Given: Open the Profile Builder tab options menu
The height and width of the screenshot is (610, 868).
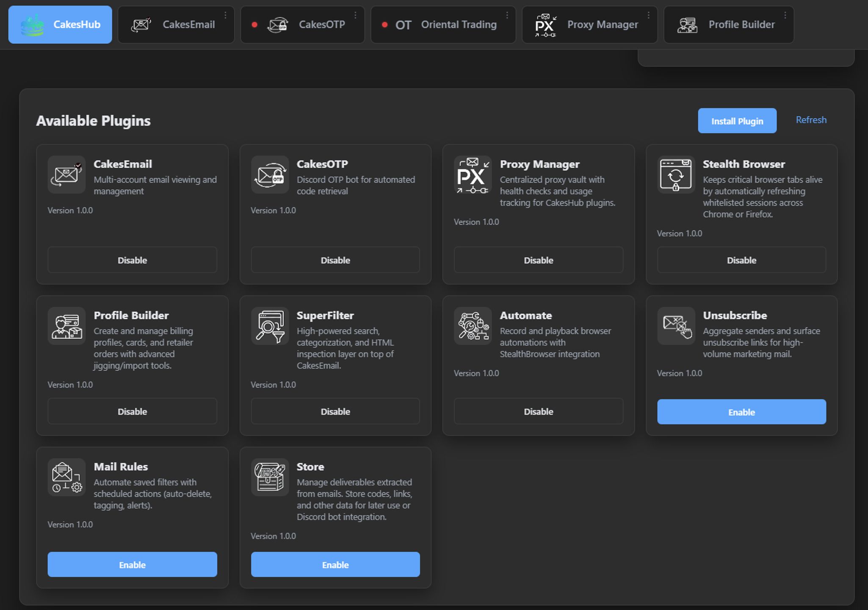Looking at the screenshot, I should (x=785, y=15).
